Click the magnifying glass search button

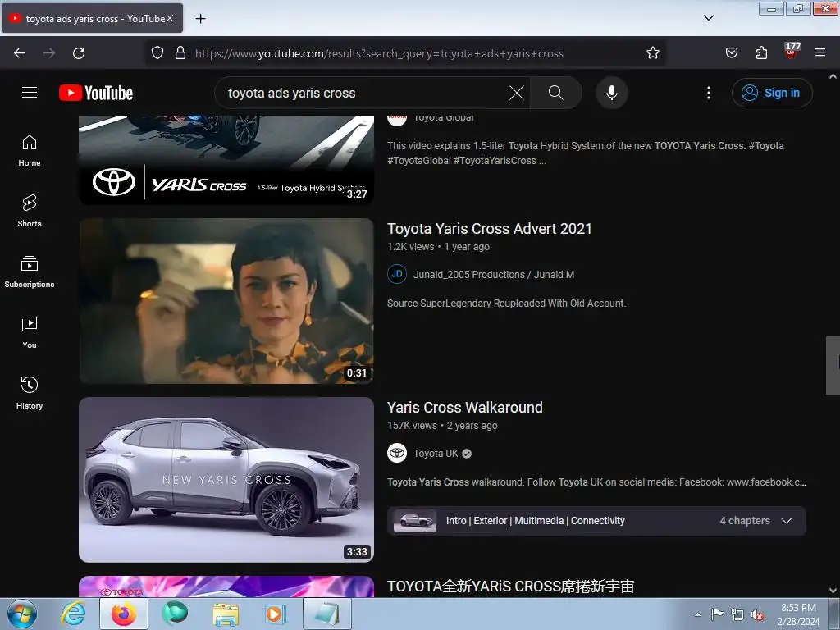click(555, 93)
